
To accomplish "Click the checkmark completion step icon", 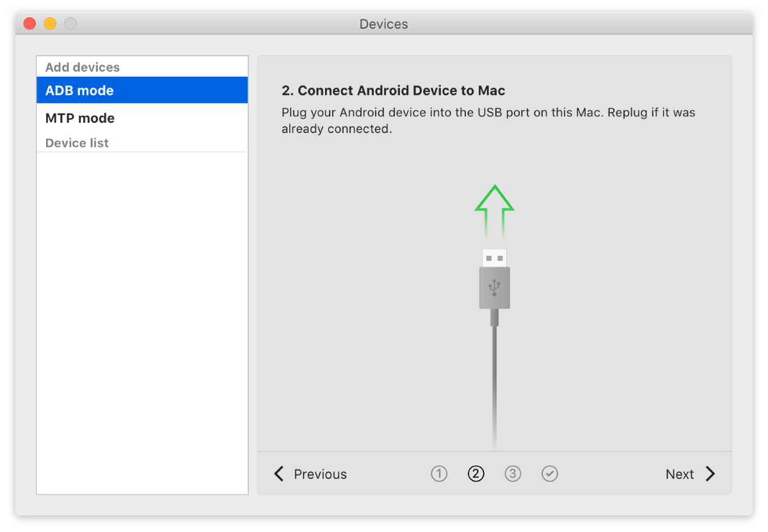I will pyautogui.click(x=550, y=474).
